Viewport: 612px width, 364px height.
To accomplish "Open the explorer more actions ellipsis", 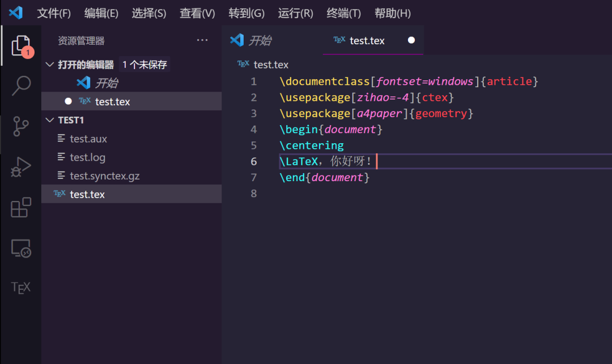I will (x=202, y=40).
